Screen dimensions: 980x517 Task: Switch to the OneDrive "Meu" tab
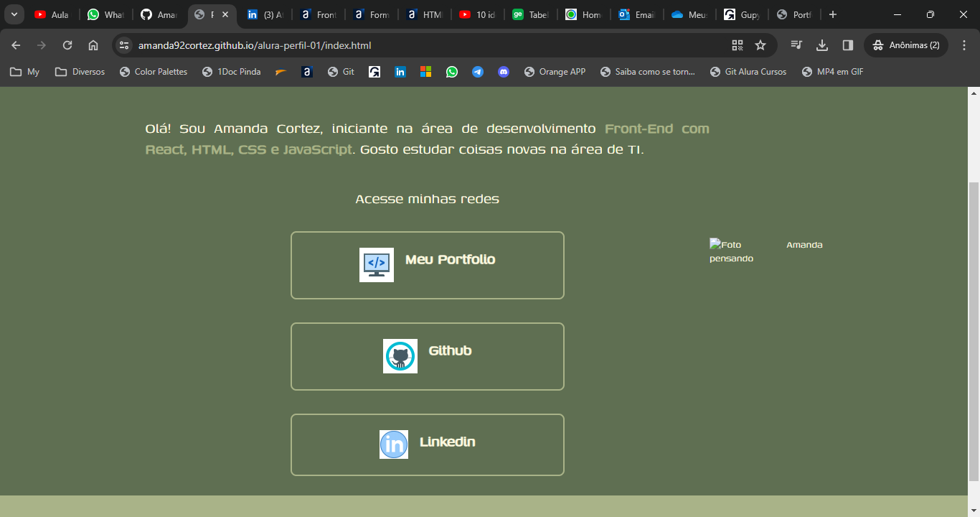[x=689, y=14]
